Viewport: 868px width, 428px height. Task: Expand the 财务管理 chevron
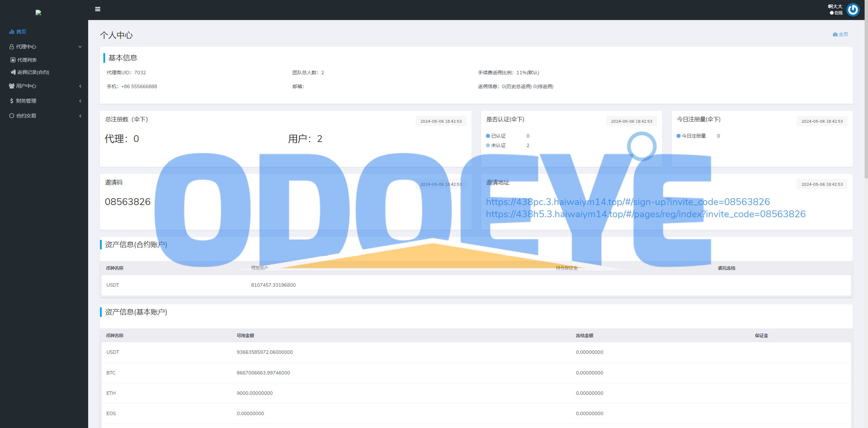(x=80, y=101)
